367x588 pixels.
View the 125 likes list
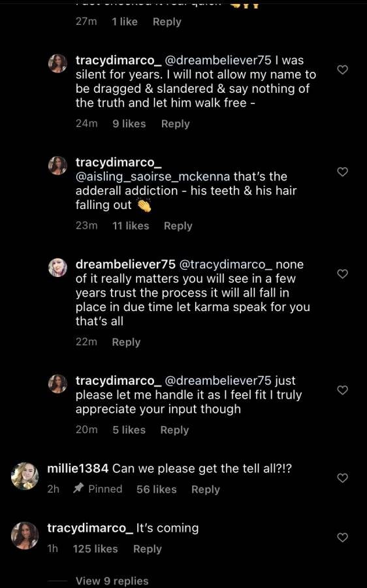(x=95, y=549)
